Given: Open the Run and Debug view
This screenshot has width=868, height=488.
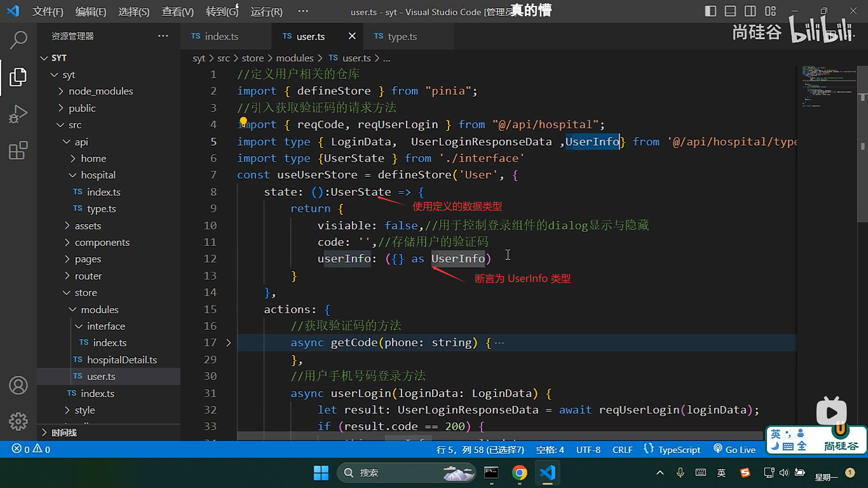Looking at the screenshot, I should [x=18, y=114].
